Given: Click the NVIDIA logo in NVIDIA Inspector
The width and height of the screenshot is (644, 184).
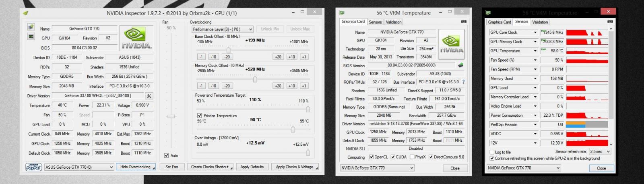Looking at the screenshot, I should (137, 38).
